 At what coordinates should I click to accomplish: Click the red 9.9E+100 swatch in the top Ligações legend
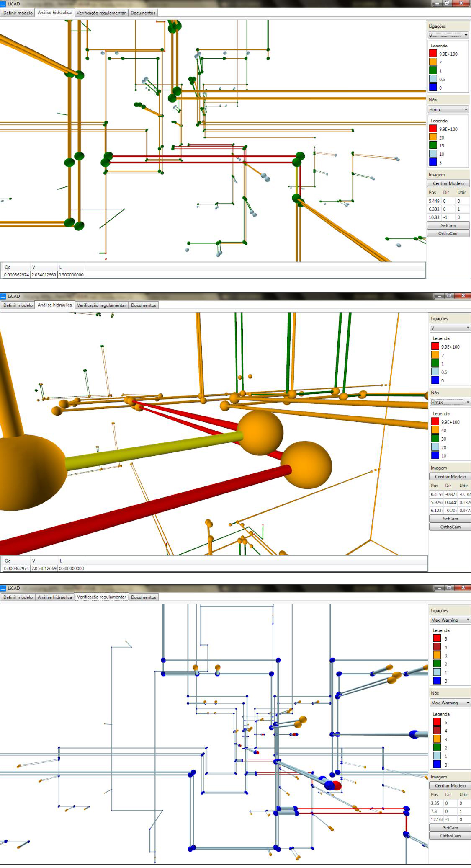tap(433, 54)
